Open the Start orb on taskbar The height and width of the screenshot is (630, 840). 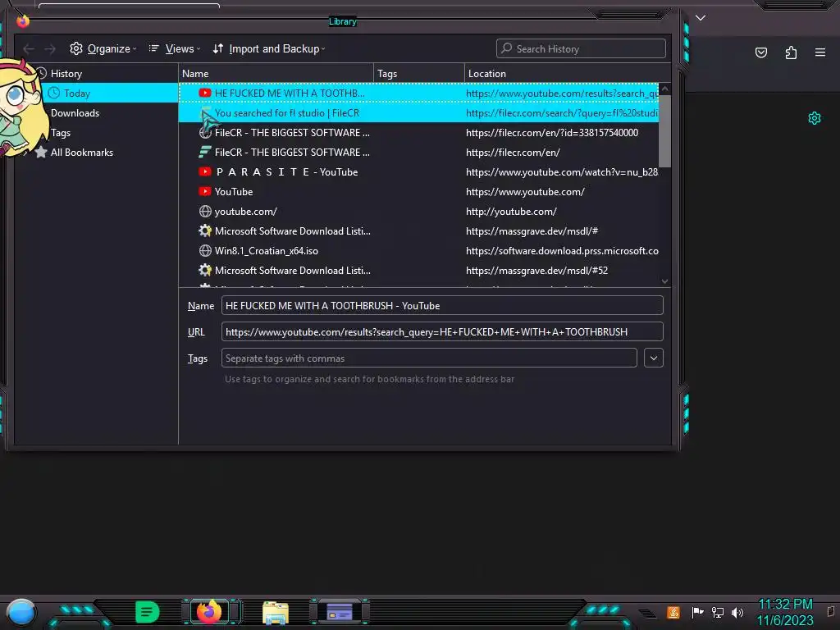point(21,612)
